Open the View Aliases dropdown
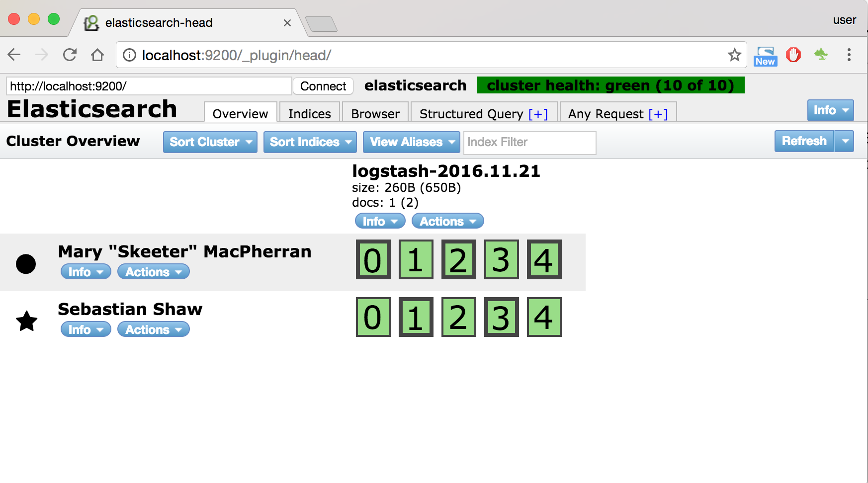 coord(412,142)
